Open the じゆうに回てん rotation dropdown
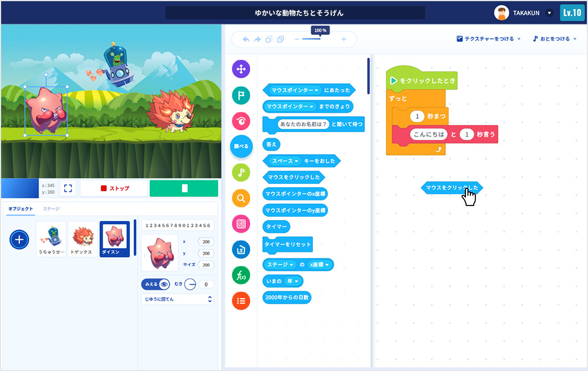 pos(177,299)
